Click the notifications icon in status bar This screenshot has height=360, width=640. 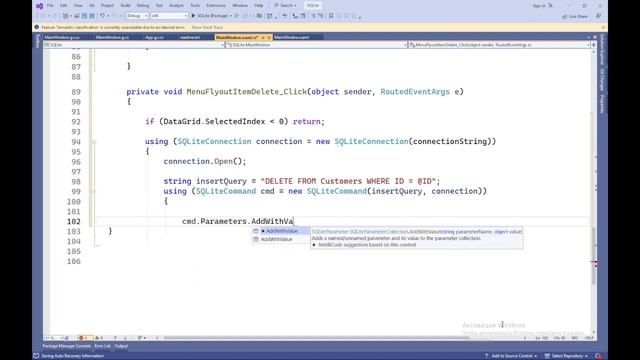[598, 356]
